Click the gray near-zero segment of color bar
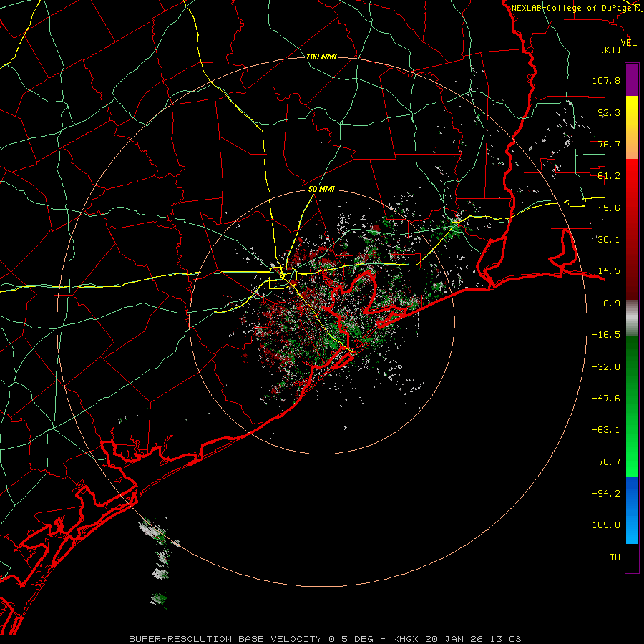 632,318
